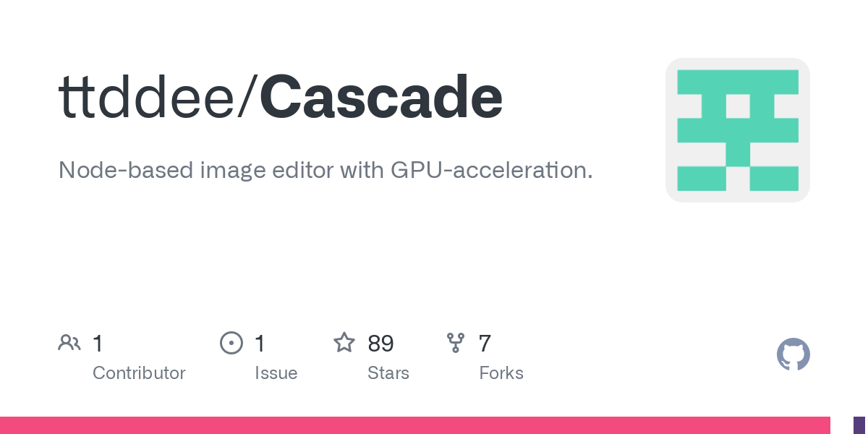Click the star icon
The image size is (868, 434).
click(x=344, y=342)
